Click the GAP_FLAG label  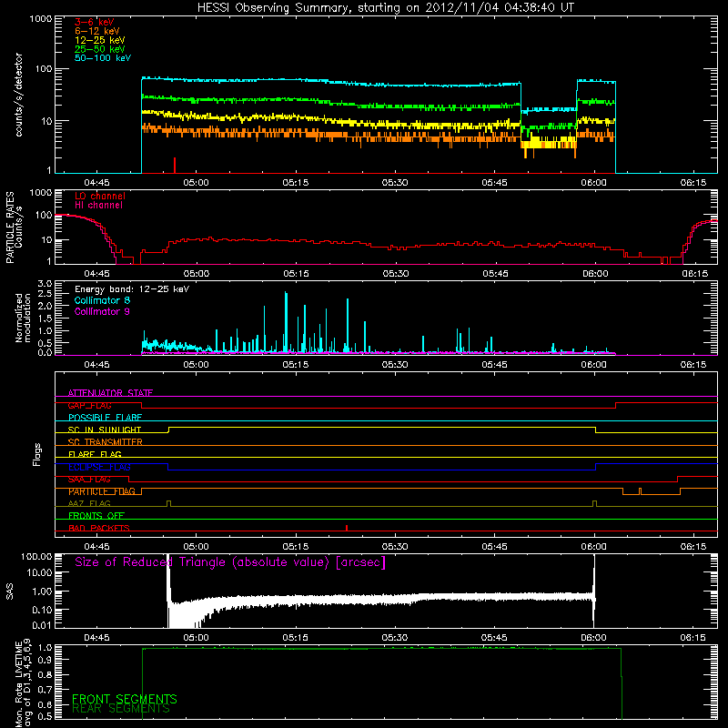89,405
